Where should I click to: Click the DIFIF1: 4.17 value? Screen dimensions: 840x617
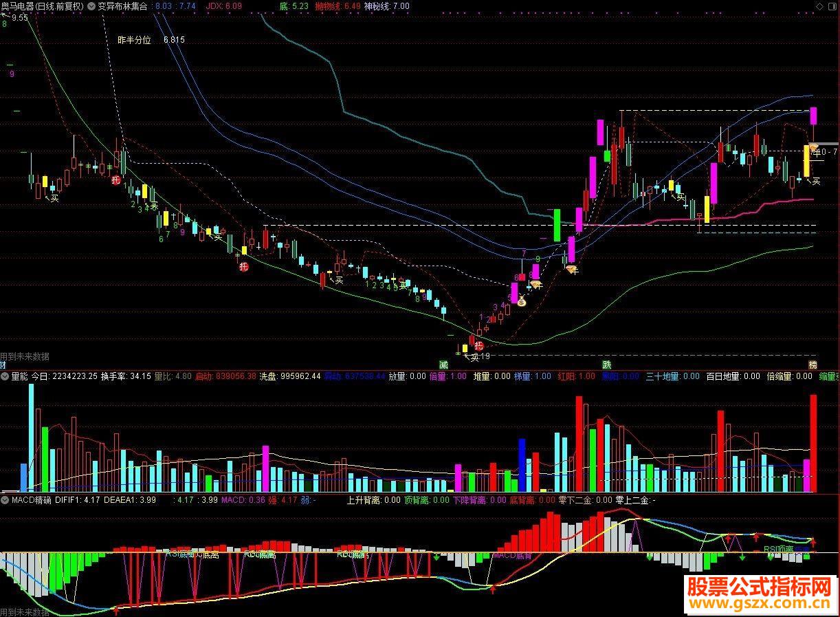[x=77, y=500]
